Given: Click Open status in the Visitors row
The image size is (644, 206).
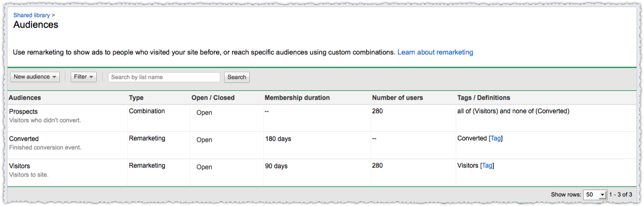Looking at the screenshot, I should (x=204, y=167).
